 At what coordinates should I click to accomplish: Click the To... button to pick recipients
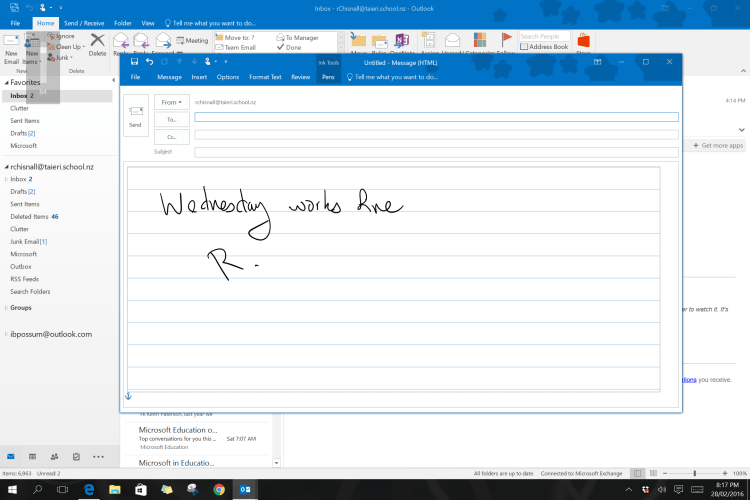click(x=172, y=120)
